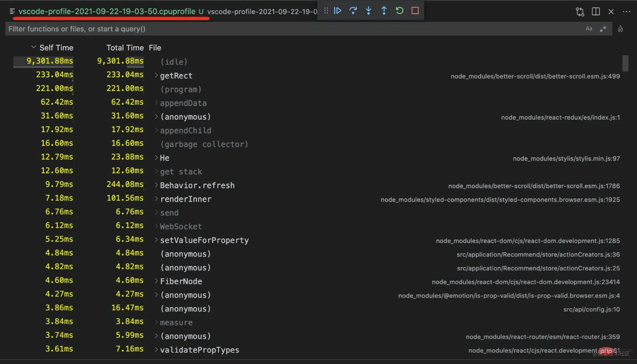Select the first cpuprofile tab underlined in red
Viewport: 637px width, 364px height.
click(107, 11)
